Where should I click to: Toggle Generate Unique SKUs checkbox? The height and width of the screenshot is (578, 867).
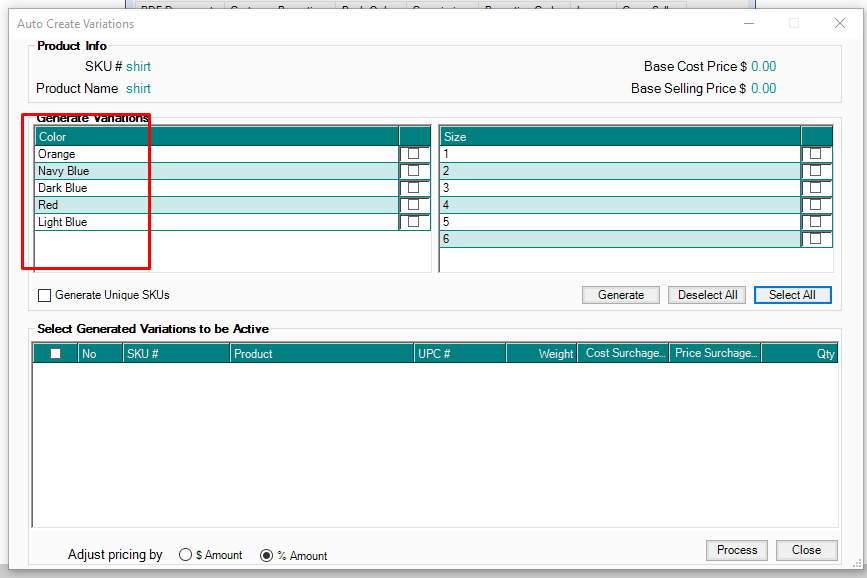(44, 295)
